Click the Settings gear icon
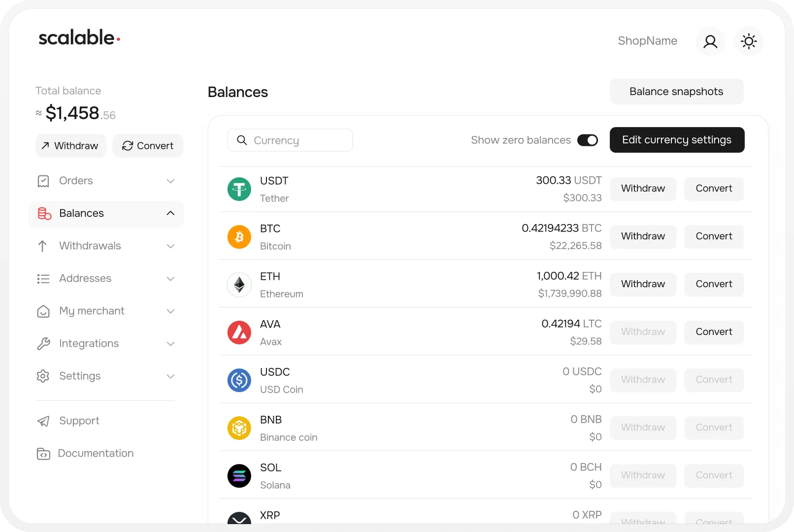794x532 pixels. 43,376
